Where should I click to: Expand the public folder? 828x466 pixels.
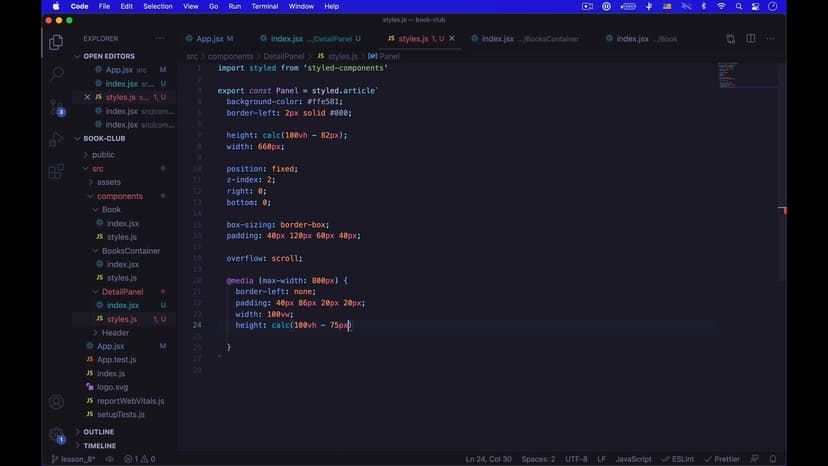103,155
